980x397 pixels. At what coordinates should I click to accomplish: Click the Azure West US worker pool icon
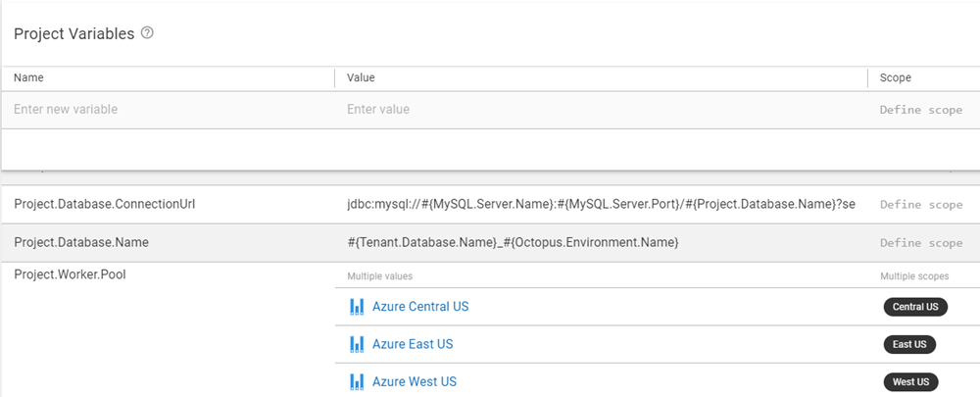(x=357, y=381)
